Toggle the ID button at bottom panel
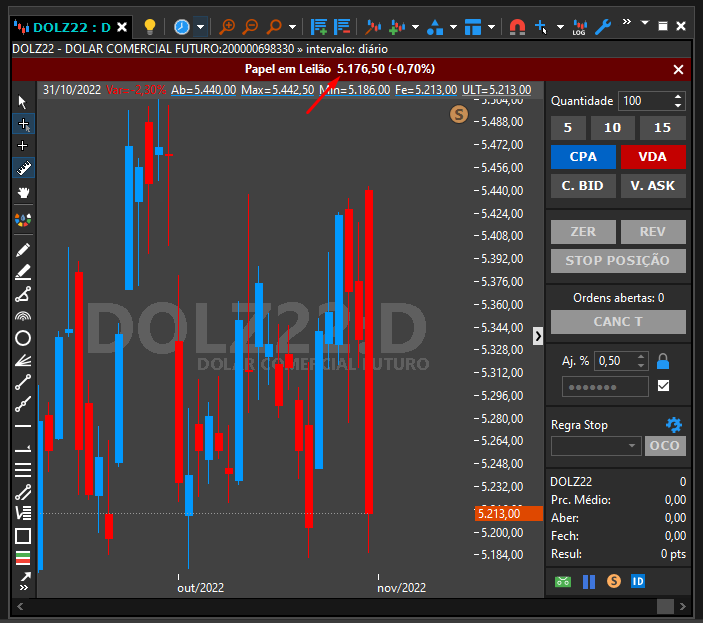 coord(638,581)
